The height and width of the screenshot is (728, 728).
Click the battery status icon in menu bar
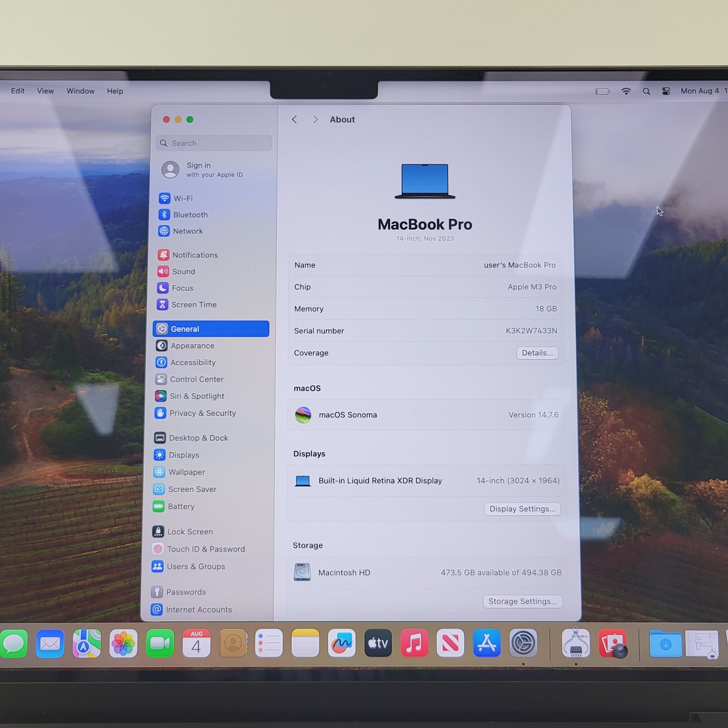602,92
